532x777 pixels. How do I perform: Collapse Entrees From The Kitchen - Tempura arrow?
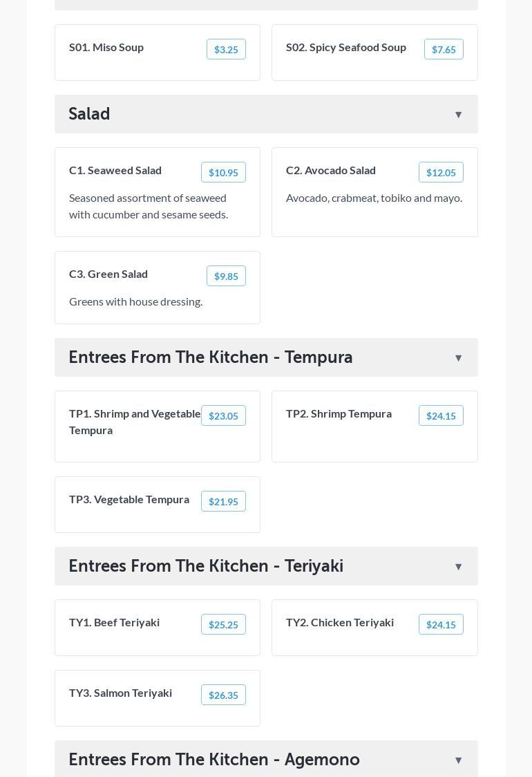pyautogui.click(x=458, y=358)
